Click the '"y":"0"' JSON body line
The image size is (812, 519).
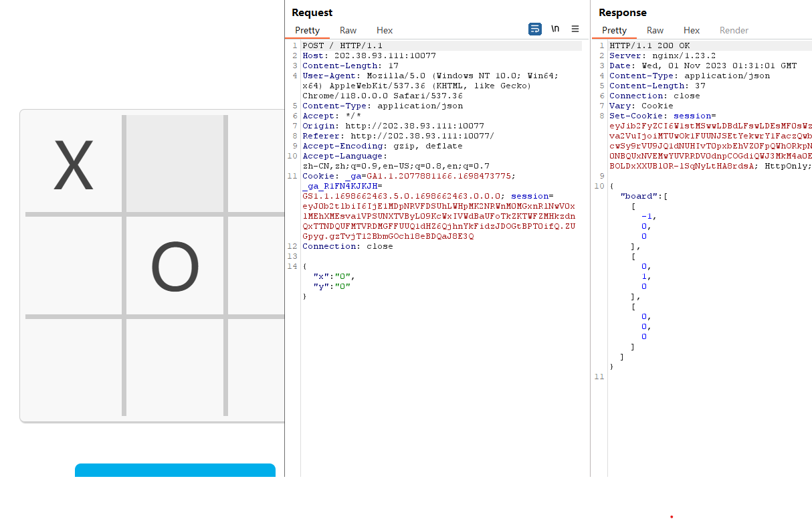pos(332,286)
